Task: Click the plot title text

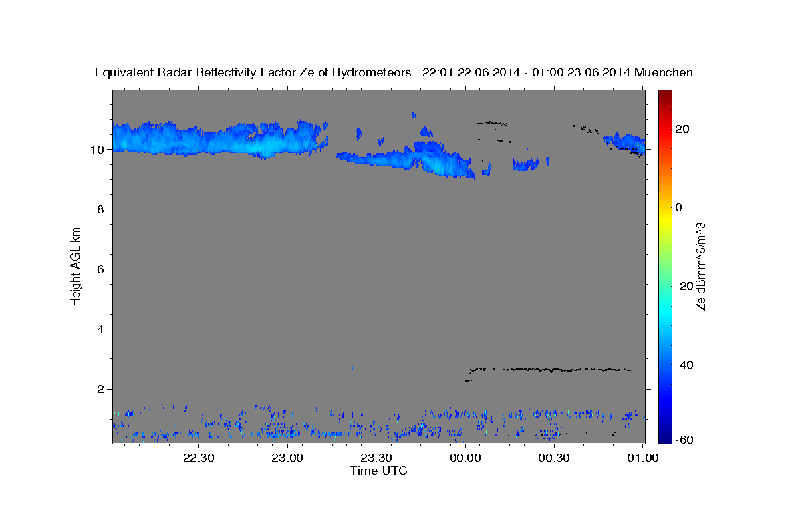Action: [x=394, y=73]
